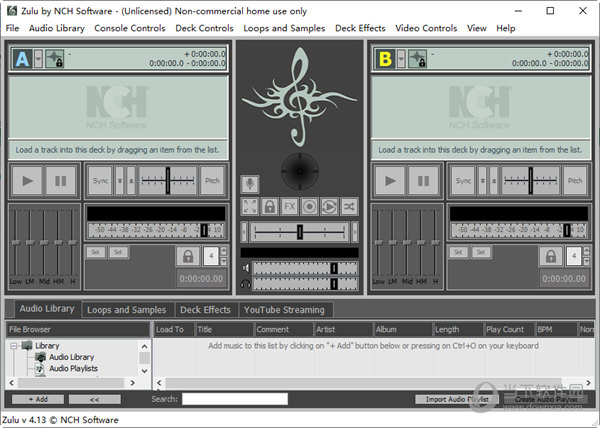Click the + Add button
The height and width of the screenshot is (428, 600).
pos(38,399)
